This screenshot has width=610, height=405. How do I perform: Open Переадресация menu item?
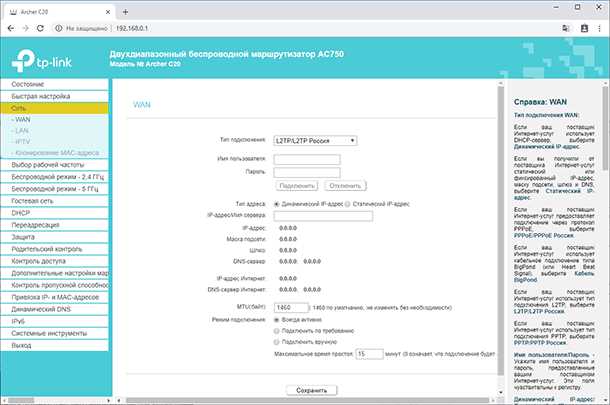[x=54, y=225]
